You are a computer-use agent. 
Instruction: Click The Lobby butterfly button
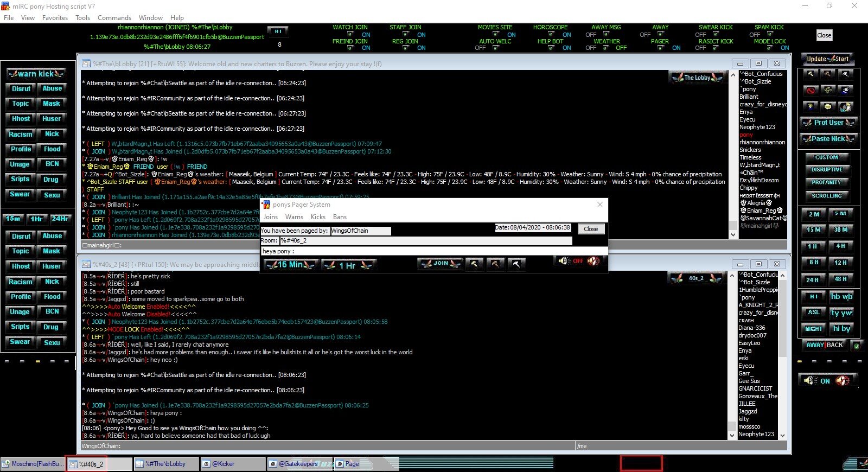pyautogui.click(x=697, y=78)
